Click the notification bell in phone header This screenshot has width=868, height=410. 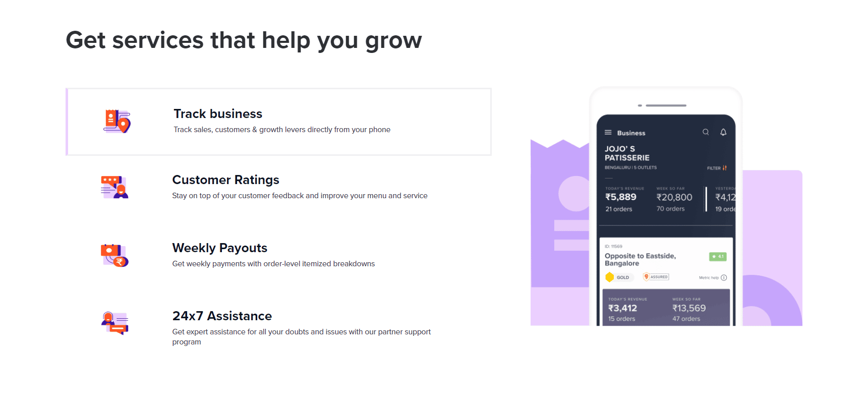pos(723,132)
